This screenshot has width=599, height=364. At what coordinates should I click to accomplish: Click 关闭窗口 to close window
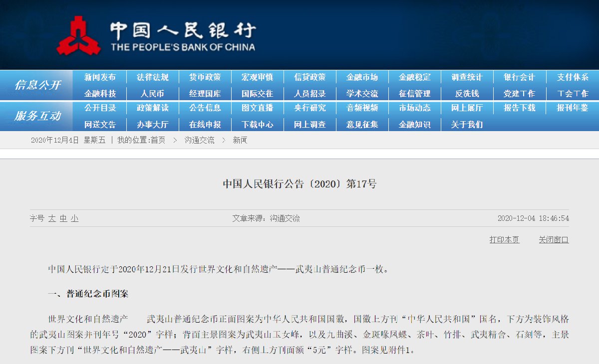[554, 240]
